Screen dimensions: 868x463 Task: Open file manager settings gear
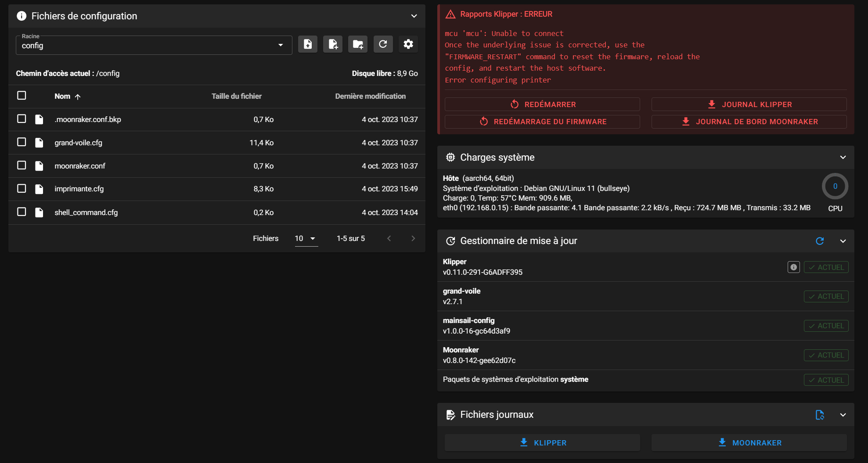[408, 44]
